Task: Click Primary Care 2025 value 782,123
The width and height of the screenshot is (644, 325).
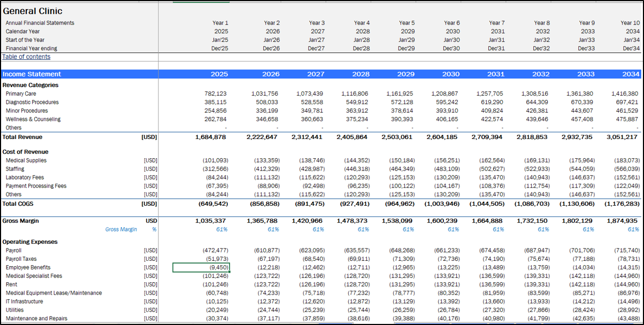Action: pos(216,94)
